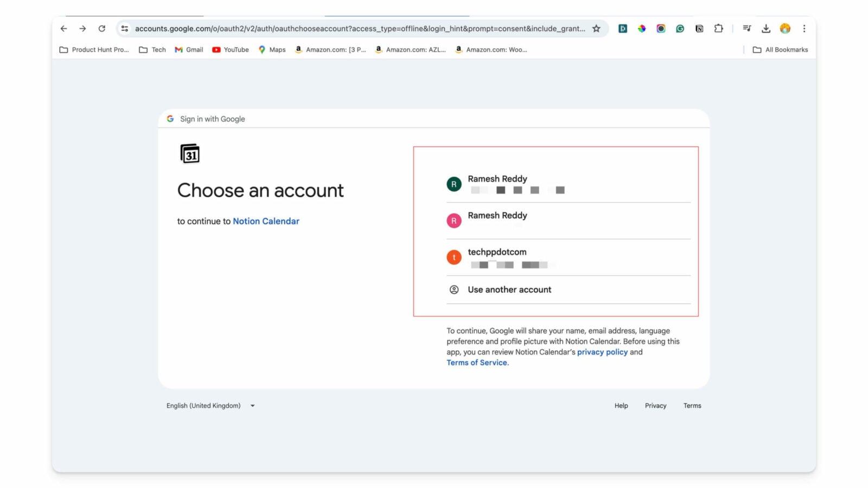Open the English (United Kingdom) language dropdown

coord(210,405)
